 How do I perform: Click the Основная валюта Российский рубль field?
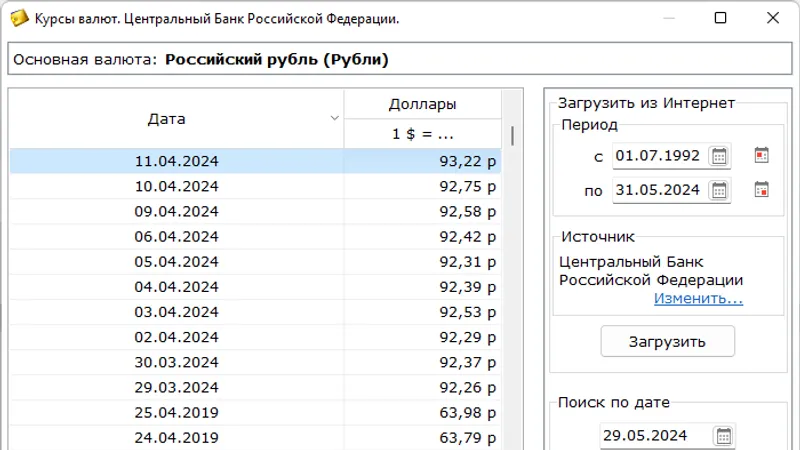400,60
